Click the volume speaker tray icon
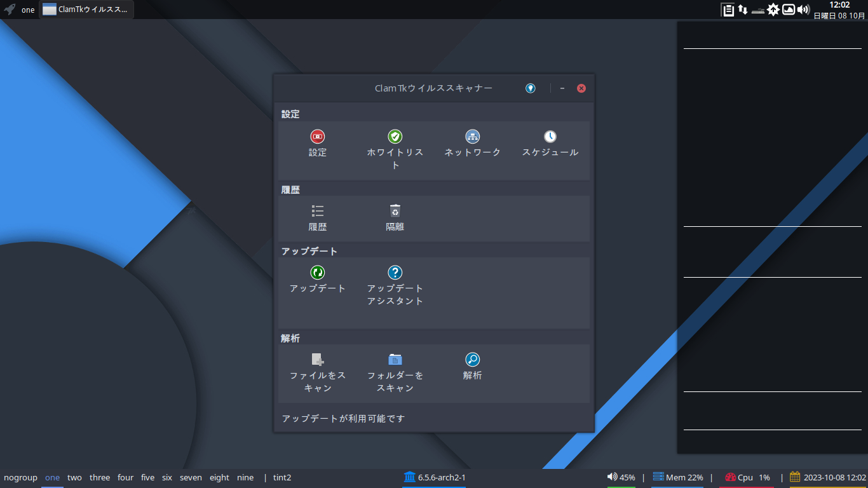The image size is (868, 488). (x=803, y=10)
